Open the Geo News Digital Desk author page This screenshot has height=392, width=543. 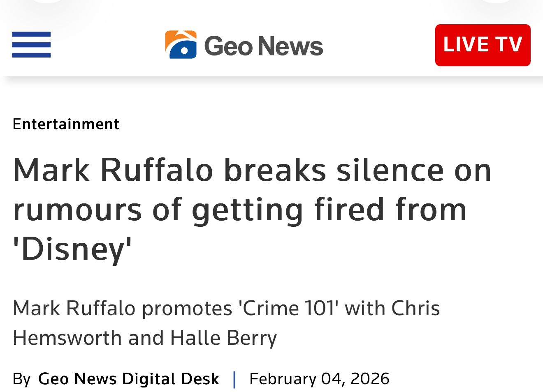tap(128, 379)
